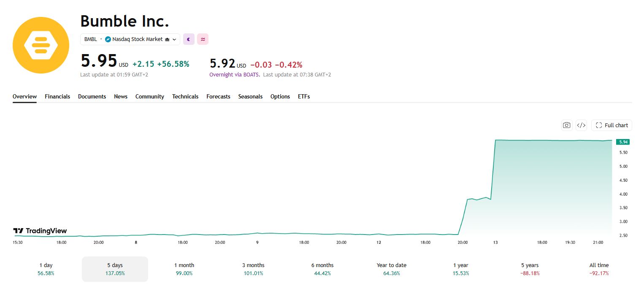644x292 pixels.
Task: Click 'Last update at 07:38 GMT+2' text
Action: [x=297, y=74]
